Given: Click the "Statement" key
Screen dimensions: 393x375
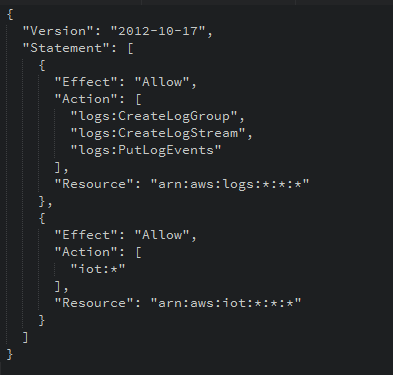Looking at the screenshot, I should (x=66, y=48).
